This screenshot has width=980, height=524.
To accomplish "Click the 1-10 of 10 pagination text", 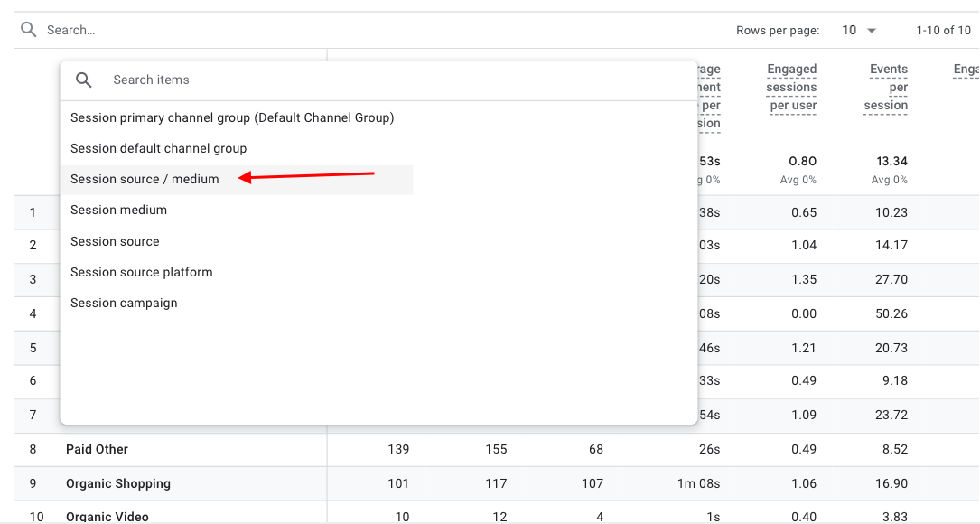I will pyautogui.click(x=943, y=30).
